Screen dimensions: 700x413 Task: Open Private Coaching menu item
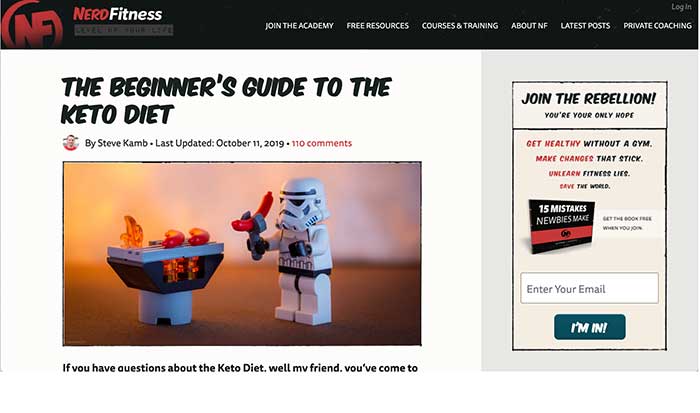coord(657,26)
